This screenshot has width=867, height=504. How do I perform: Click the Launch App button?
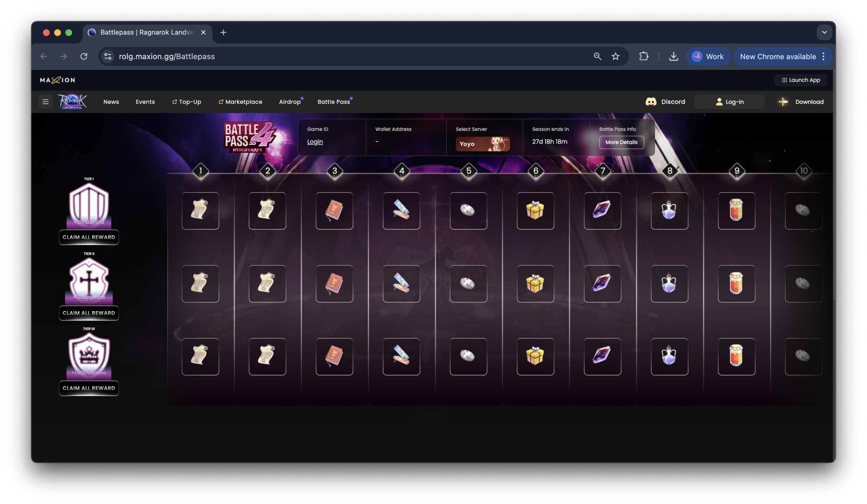tap(801, 80)
